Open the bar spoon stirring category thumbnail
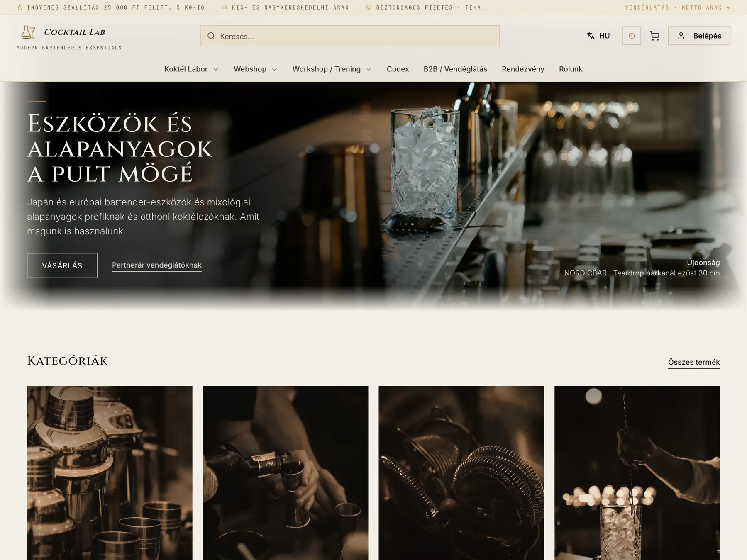Image resolution: width=747 pixels, height=560 pixels. pyautogui.click(x=637, y=473)
